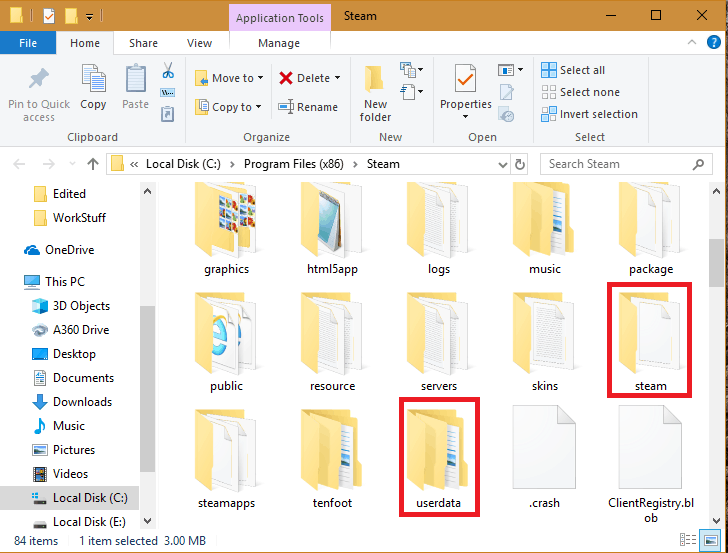Select the tenfoot folder
The width and height of the screenshot is (728, 553).
(x=332, y=457)
